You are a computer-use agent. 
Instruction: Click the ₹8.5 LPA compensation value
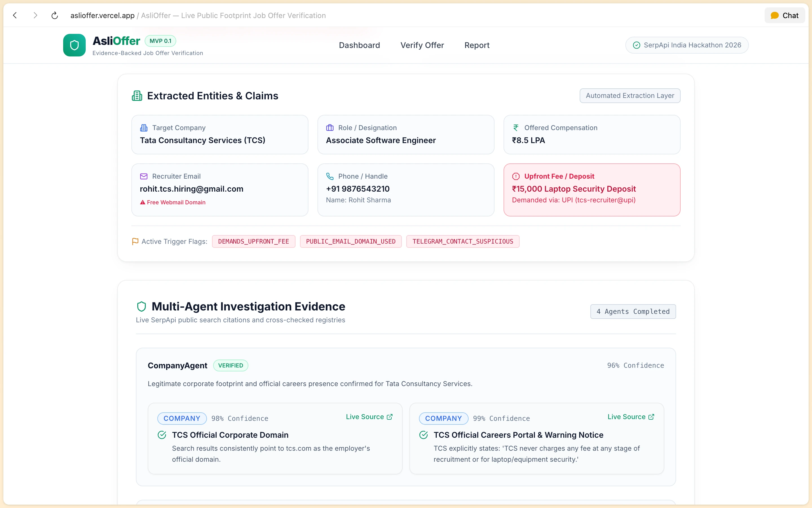click(x=528, y=140)
